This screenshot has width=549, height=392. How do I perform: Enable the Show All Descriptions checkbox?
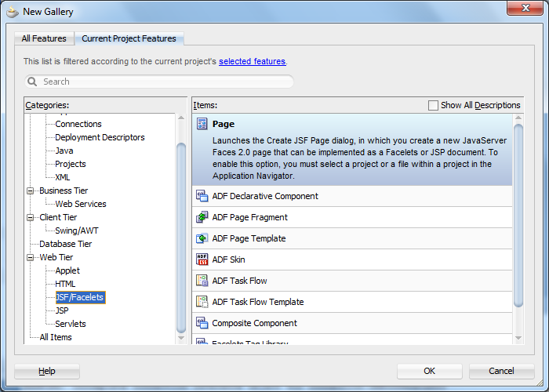click(x=434, y=105)
